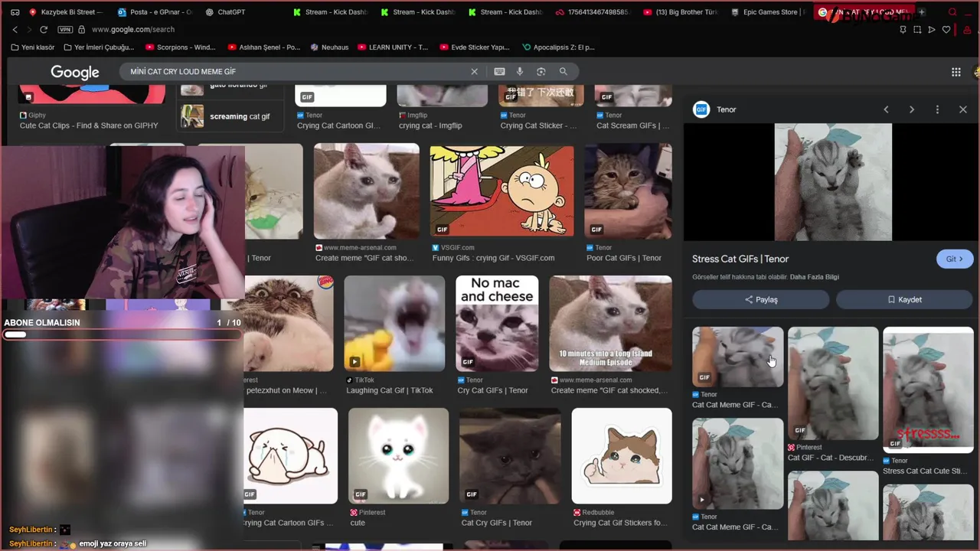
Task: Open 10 minutes into Long Island meme thumbnail
Action: (x=610, y=323)
